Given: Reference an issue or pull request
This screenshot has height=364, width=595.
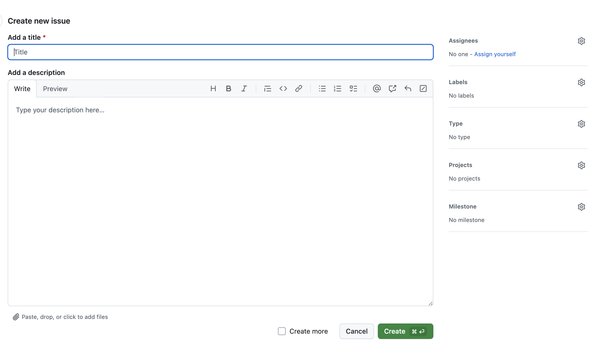Looking at the screenshot, I should (392, 88).
